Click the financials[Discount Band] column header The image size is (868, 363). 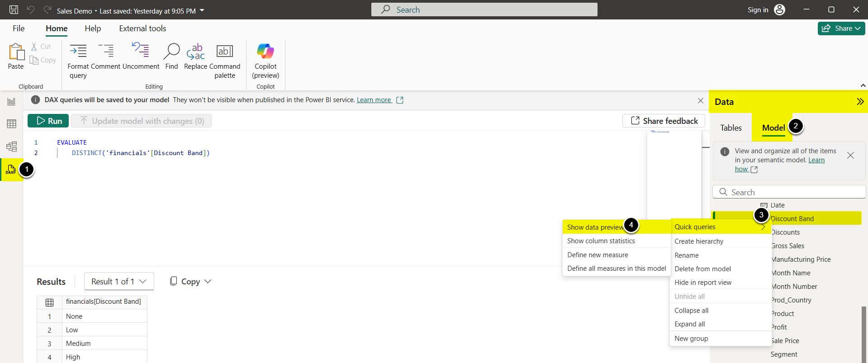pos(104,302)
